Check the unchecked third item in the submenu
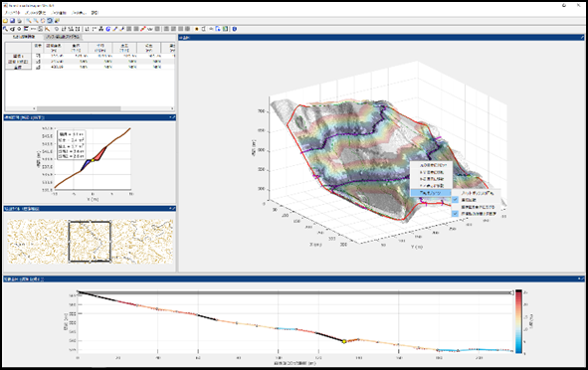Viewport: 588px width, 370px height. [476, 207]
